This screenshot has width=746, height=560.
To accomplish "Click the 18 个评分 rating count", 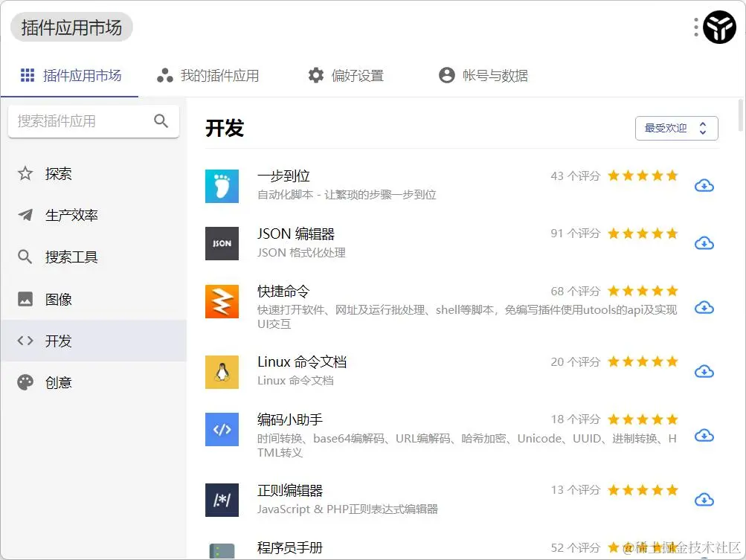I will pyautogui.click(x=576, y=419).
